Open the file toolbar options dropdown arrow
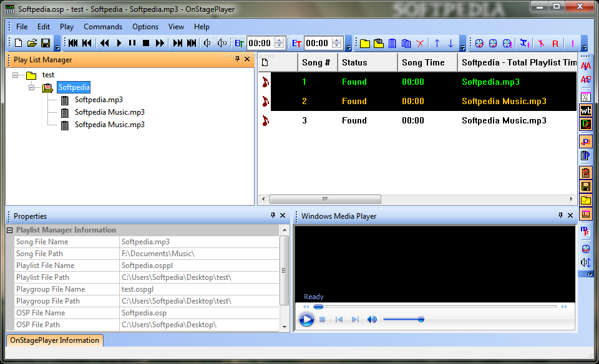 tap(57, 48)
